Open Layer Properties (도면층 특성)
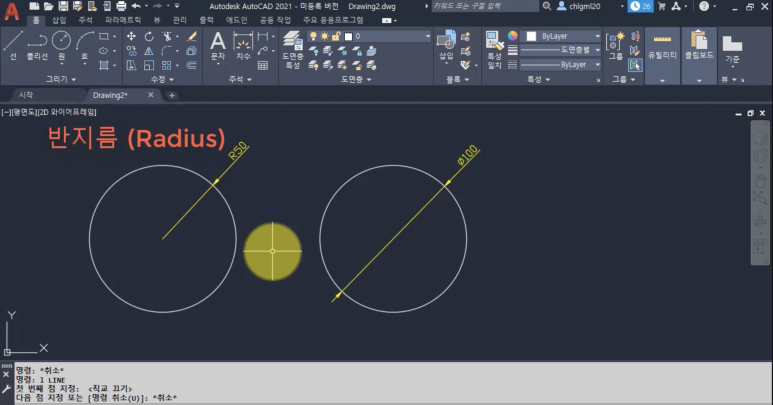The image size is (773, 405). click(292, 50)
